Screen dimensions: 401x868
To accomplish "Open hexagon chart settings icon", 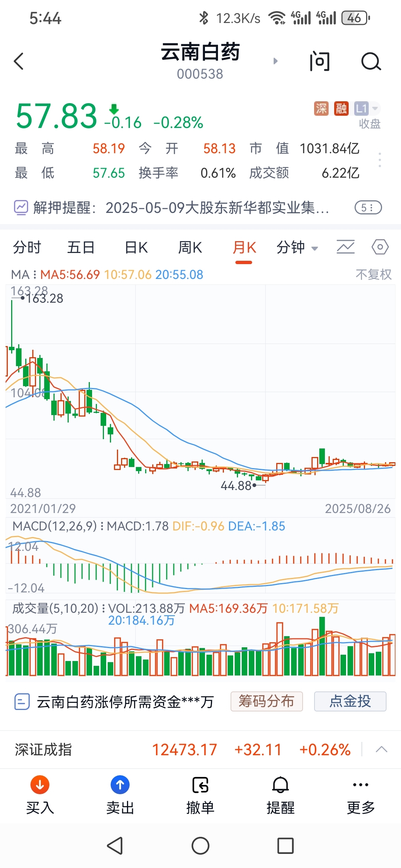I will pyautogui.click(x=380, y=247).
